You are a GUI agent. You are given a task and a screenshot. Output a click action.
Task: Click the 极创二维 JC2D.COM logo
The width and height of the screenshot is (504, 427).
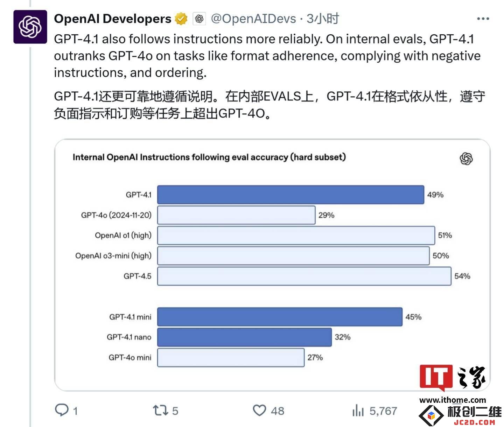(460, 415)
